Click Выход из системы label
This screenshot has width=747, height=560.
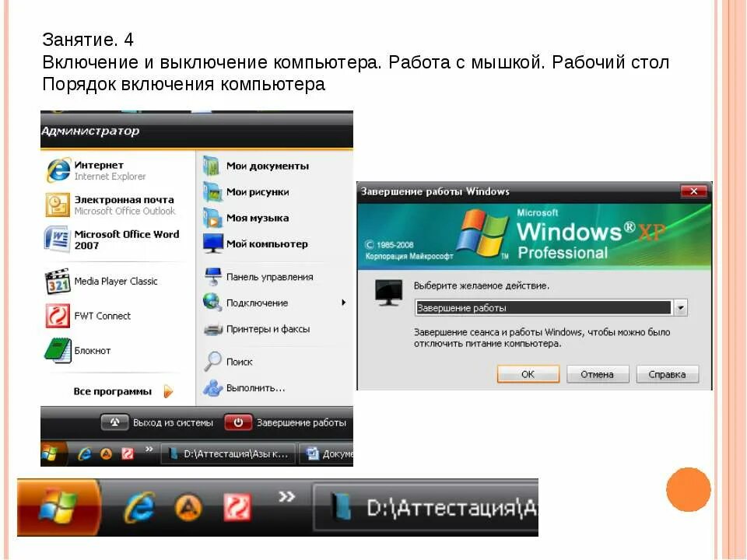[173, 422]
